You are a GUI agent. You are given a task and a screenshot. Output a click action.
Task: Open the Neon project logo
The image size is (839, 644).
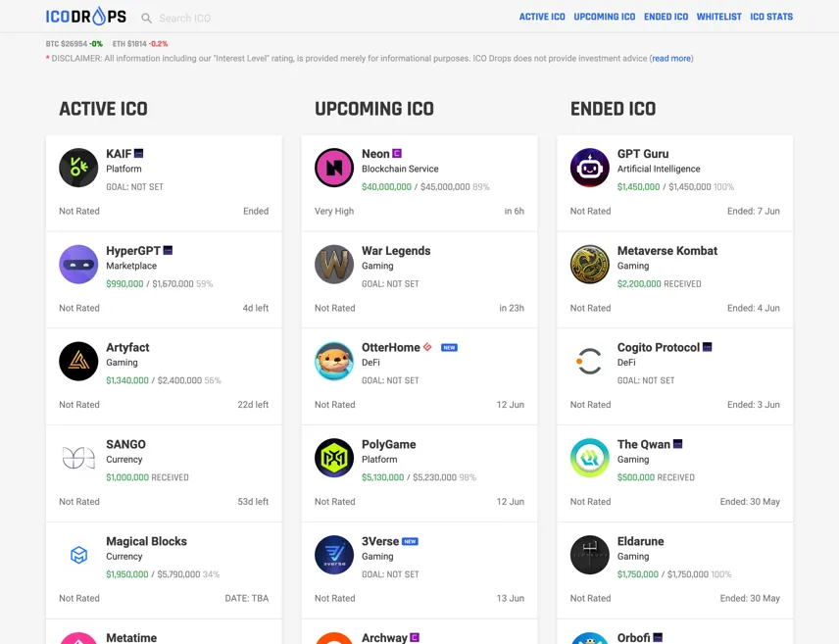(334, 168)
